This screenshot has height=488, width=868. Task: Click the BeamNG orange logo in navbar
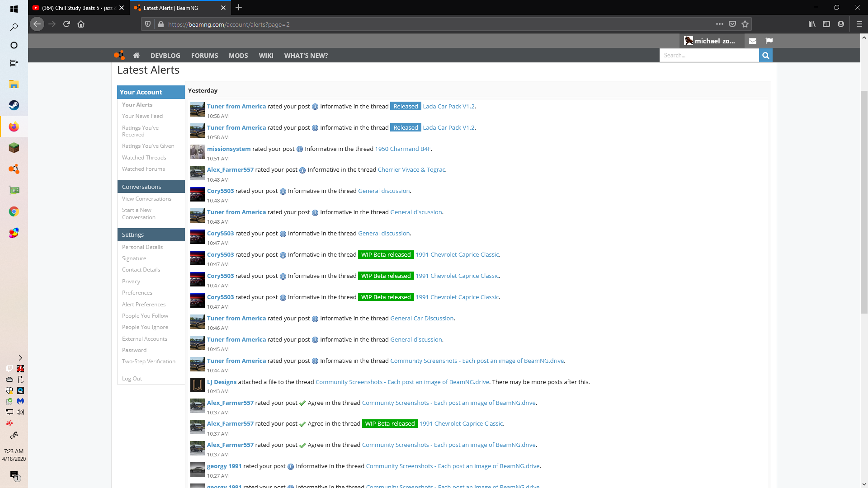pyautogui.click(x=119, y=55)
